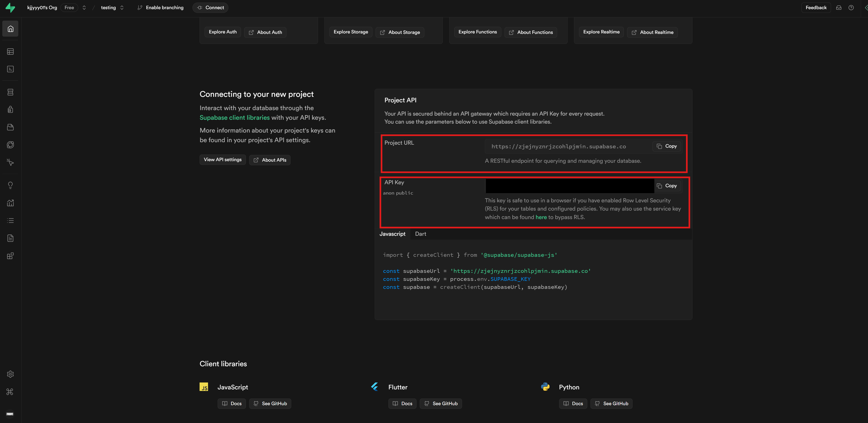
Task: Open help question mark icon
Action: [x=851, y=7]
